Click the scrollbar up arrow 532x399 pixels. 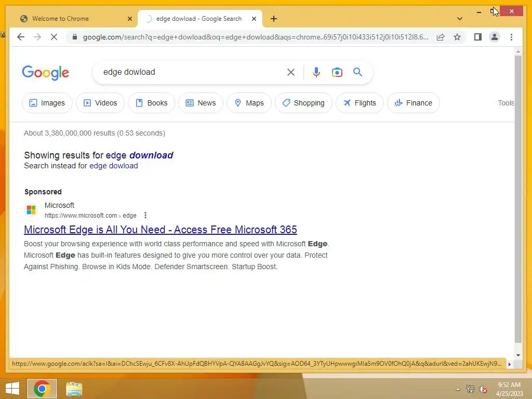(518, 51)
